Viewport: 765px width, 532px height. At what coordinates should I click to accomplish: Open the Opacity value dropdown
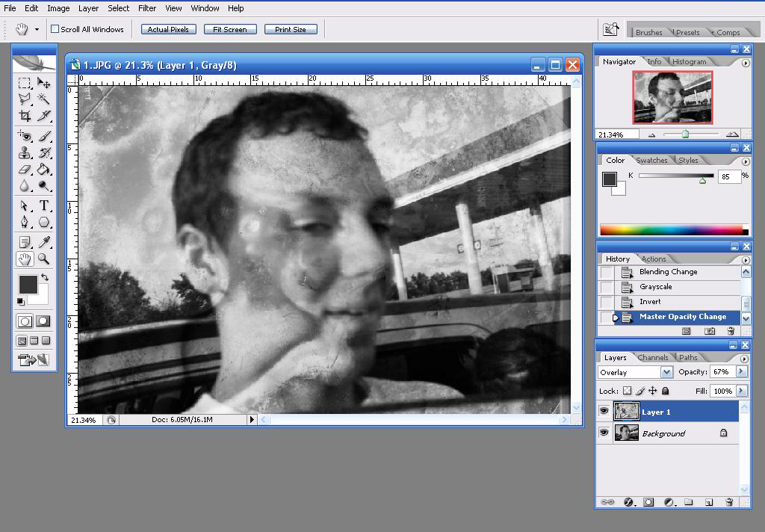[x=741, y=372]
